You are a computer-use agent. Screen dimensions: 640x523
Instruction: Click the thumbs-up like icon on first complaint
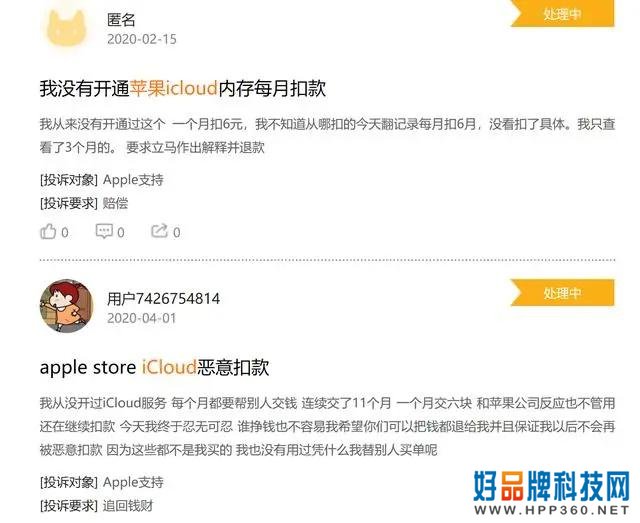pyautogui.click(x=48, y=231)
